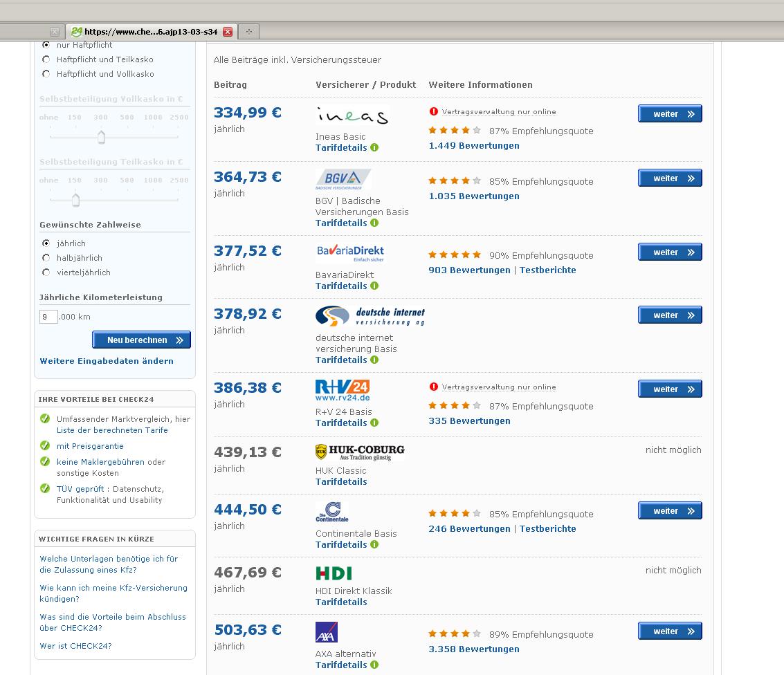Click the BavariaDirekt logo
784x675 pixels.
349,252
